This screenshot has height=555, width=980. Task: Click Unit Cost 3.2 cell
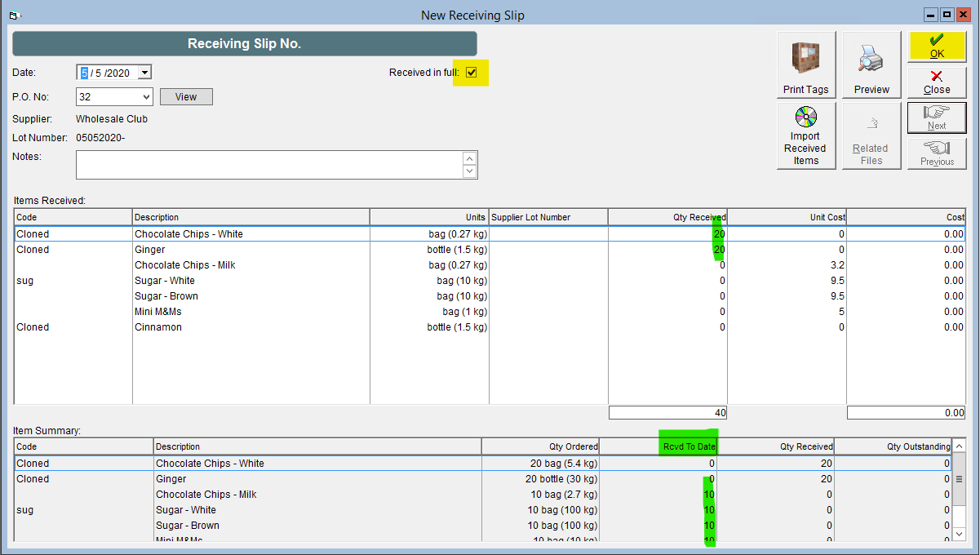(787, 265)
